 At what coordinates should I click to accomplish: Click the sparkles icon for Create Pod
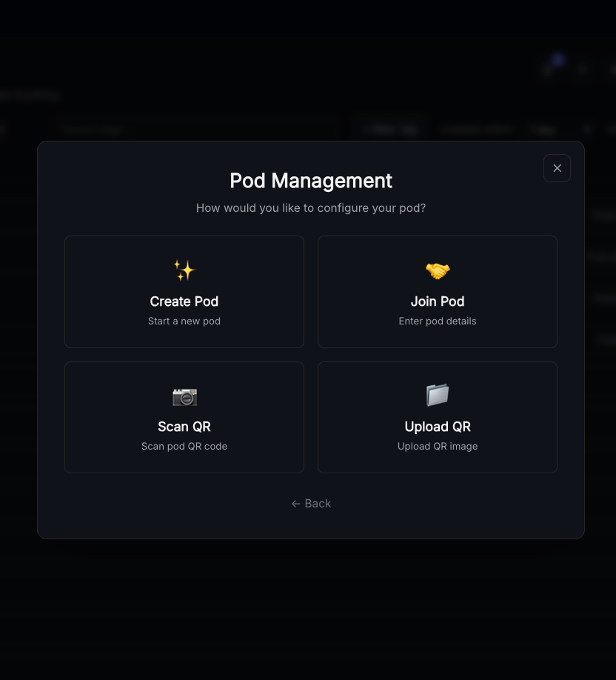(184, 270)
